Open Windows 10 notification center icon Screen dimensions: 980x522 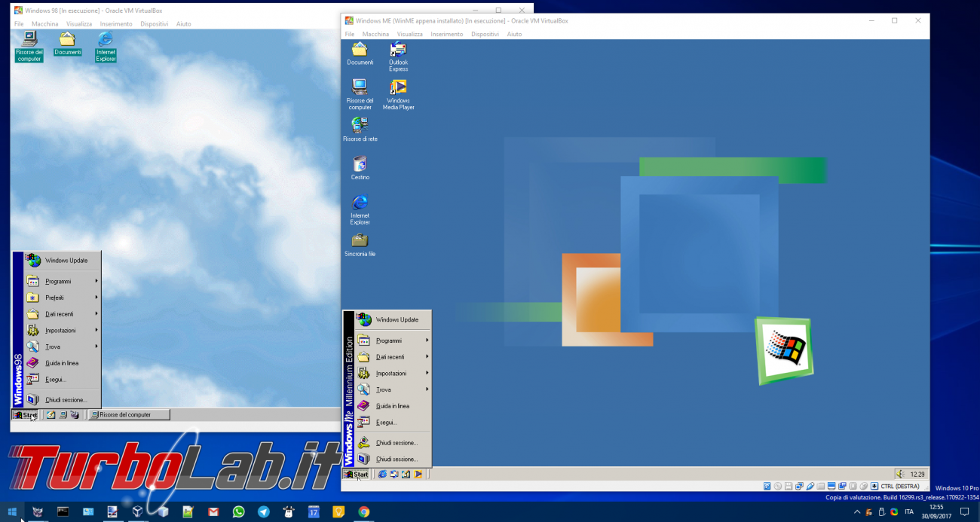tap(964, 512)
